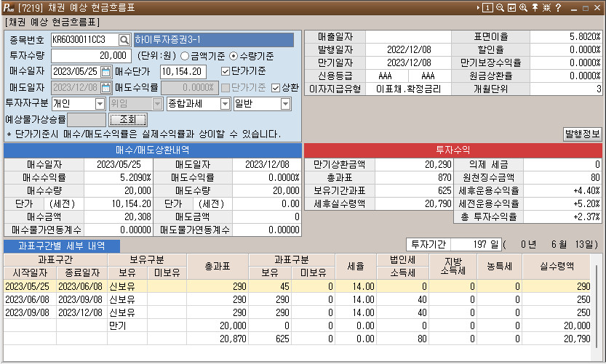Open bond search with magnifier next to 종목번호
Image resolution: width=606 pixels, height=364 pixels.
124,40
